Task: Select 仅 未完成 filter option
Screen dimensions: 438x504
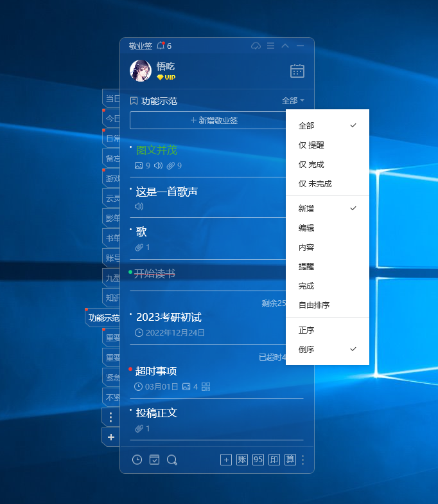Action: tap(328, 184)
